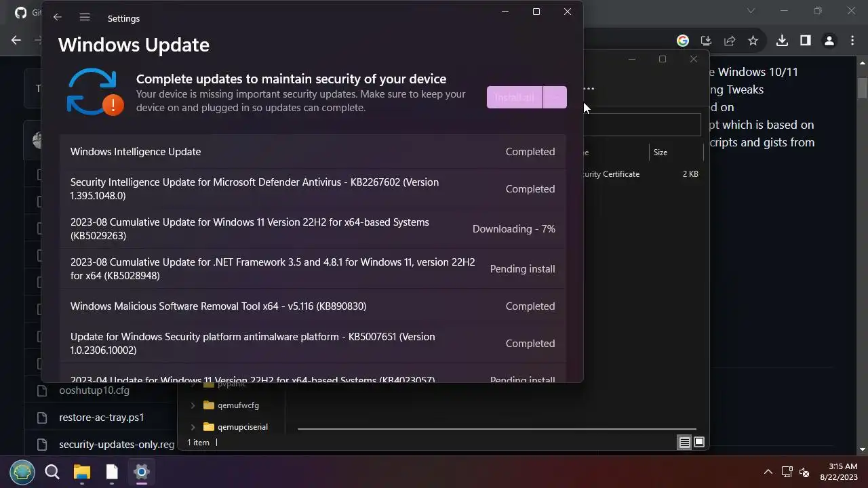Open Explorer's three-dot See more menu
The width and height of the screenshot is (868, 488).
(x=589, y=88)
